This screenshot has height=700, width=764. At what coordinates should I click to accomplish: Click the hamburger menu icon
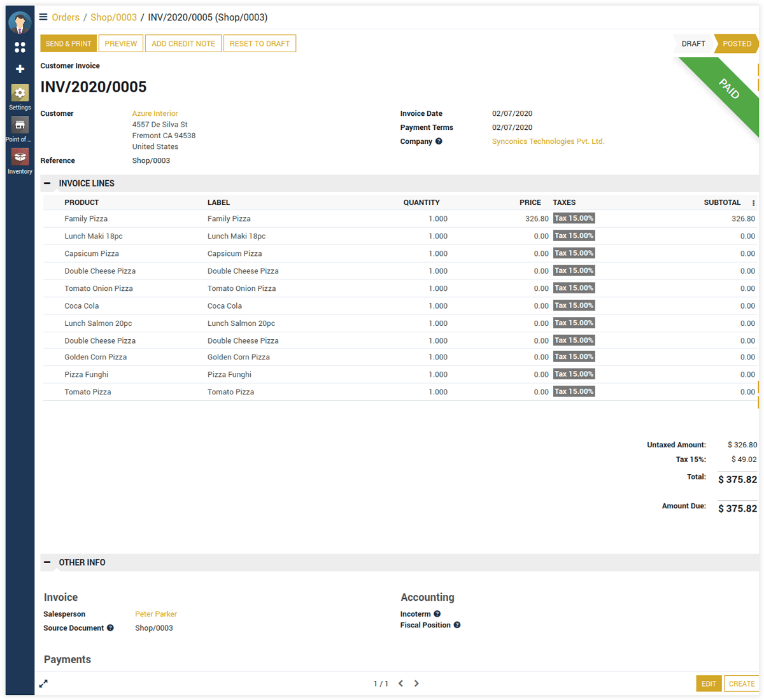(x=43, y=17)
